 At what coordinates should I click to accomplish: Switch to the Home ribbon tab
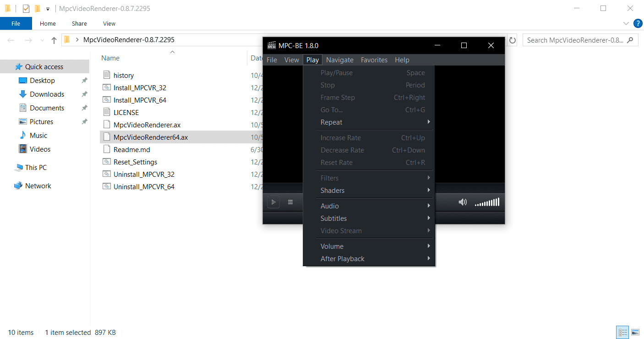[x=48, y=23]
